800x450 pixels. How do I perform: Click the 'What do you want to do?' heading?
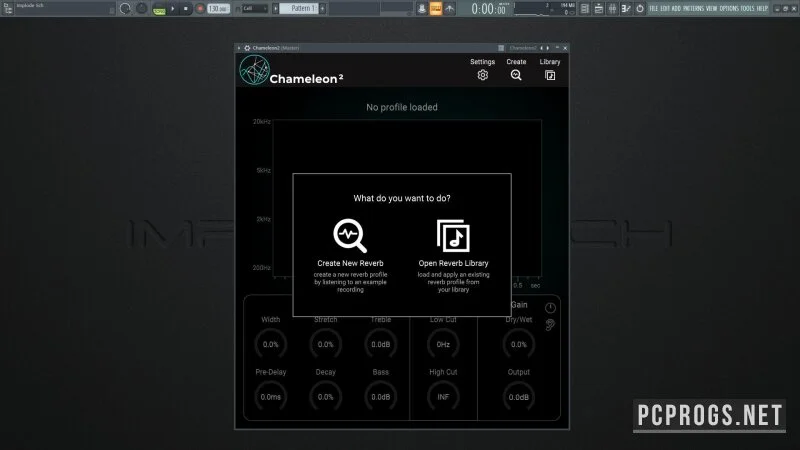point(402,198)
